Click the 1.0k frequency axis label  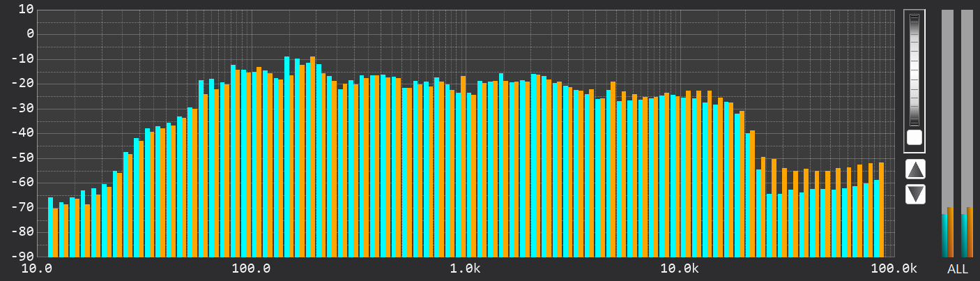pyautogui.click(x=464, y=269)
